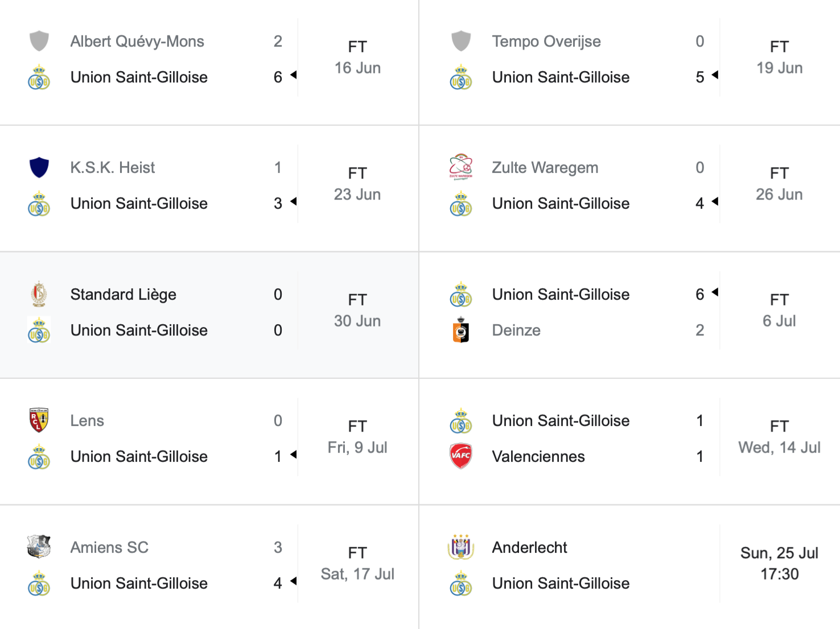840x629 pixels.
Task: Click the Tempo Overijse placeholder shield
Action: pyautogui.click(x=460, y=41)
